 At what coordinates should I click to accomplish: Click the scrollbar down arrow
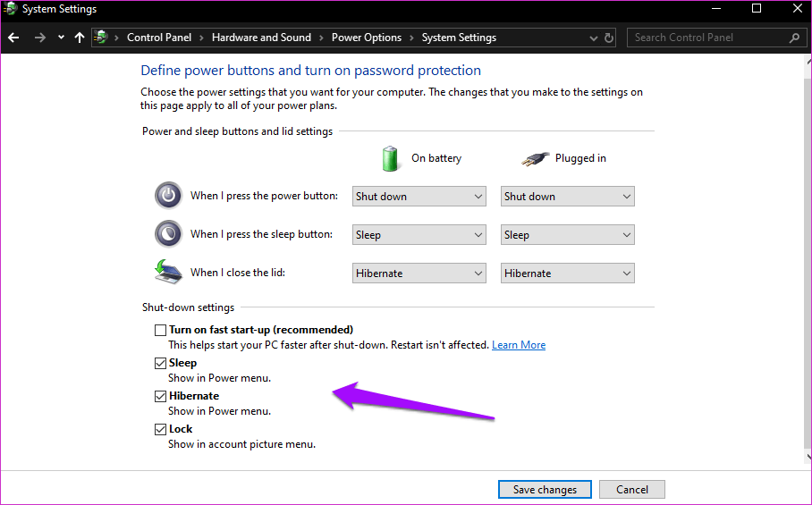tap(808, 457)
